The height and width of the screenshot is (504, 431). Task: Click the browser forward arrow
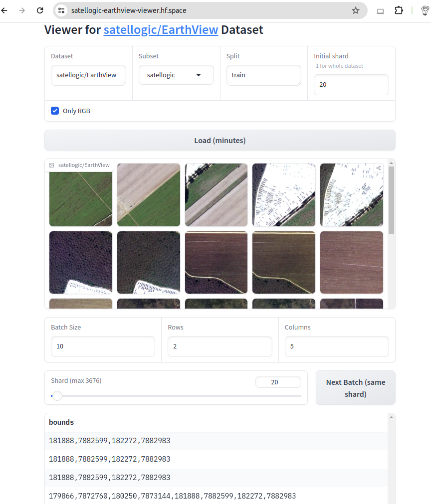(22, 10)
